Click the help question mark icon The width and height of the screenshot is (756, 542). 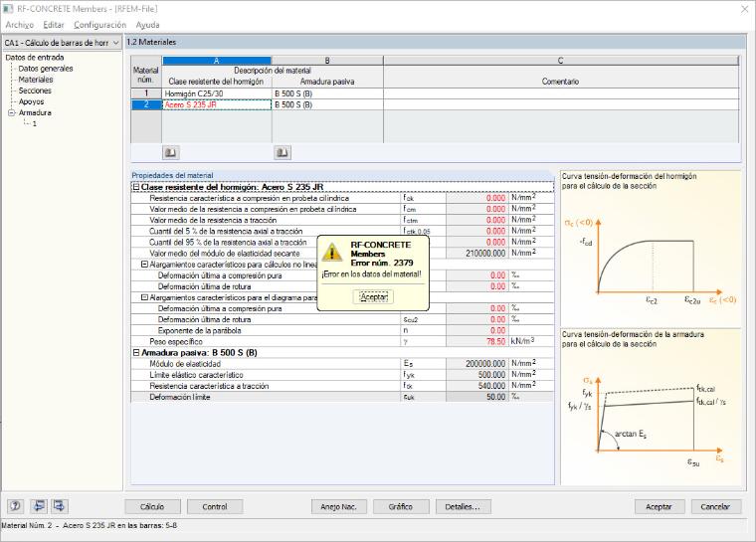click(16, 506)
